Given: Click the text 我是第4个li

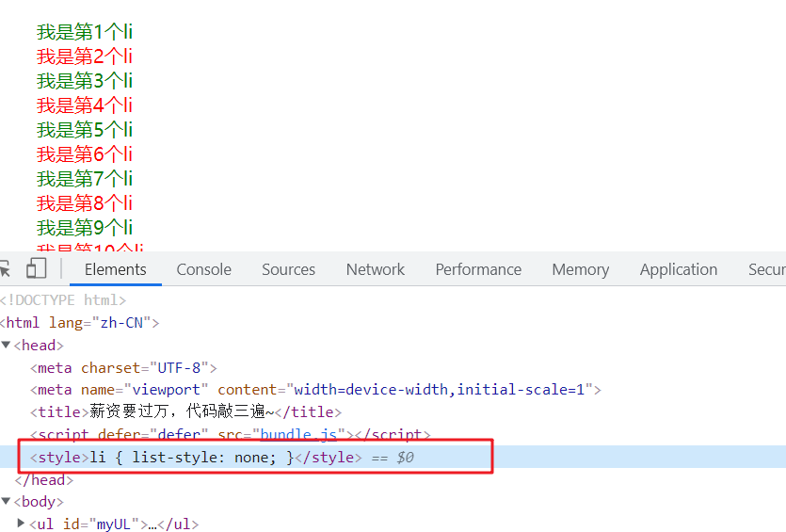Looking at the screenshot, I should coord(84,105).
